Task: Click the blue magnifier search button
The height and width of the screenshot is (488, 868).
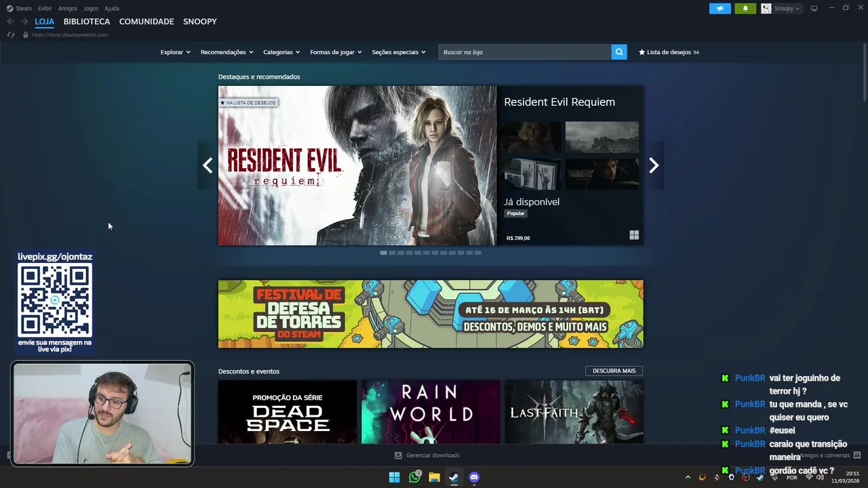Action: [x=619, y=52]
